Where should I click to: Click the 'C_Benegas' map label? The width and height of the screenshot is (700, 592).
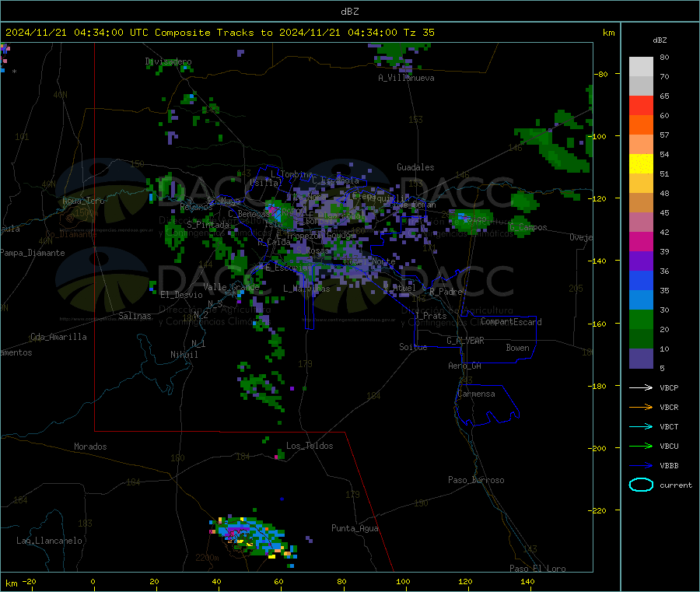(249, 214)
